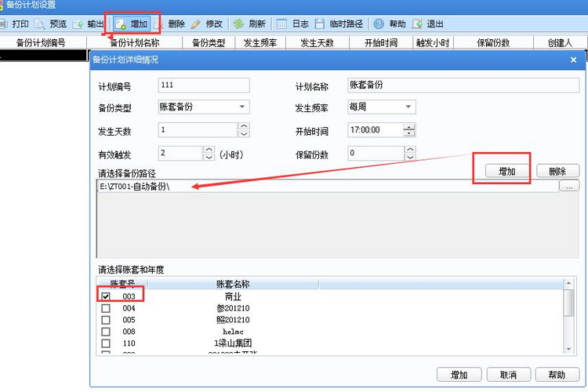This screenshot has height=392, width=588.
Task: Click the Refresh (刷新) toolbar icon
Action: click(x=238, y=24)
